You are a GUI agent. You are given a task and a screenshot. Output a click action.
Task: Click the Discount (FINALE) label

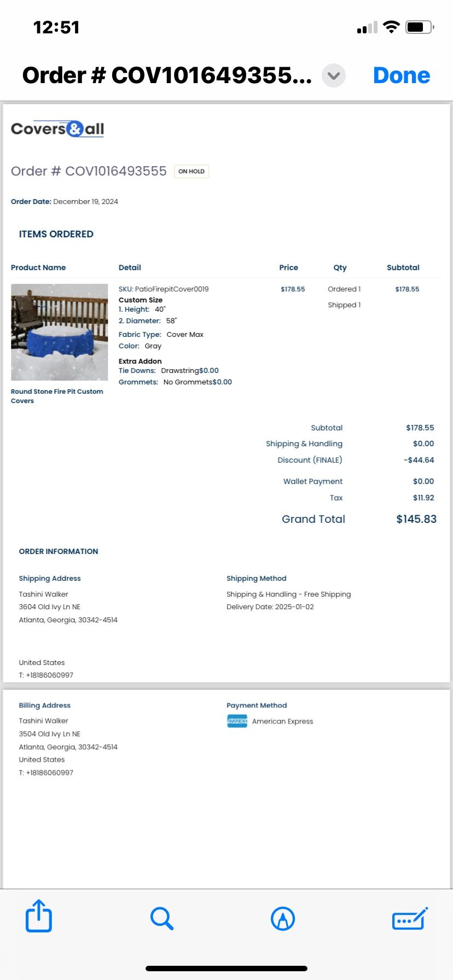310,460
